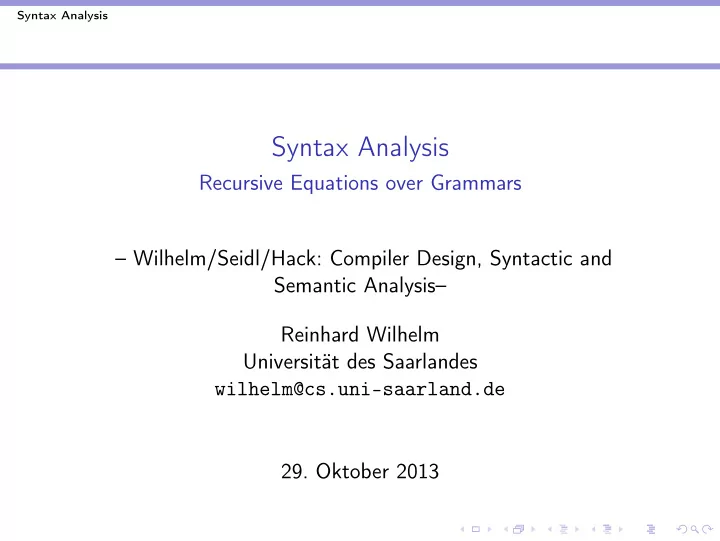Click the presentation outline icon near the search symbol

click(x=651, y=529)
